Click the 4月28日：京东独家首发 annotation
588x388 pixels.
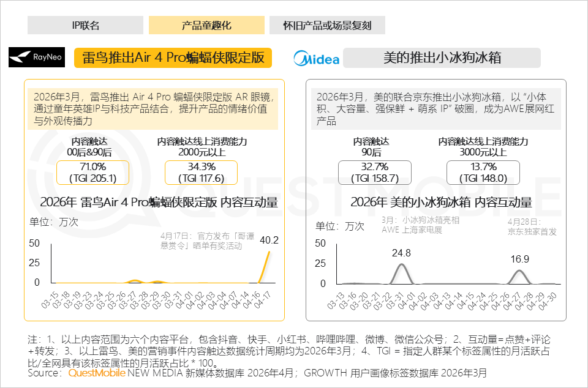click(532, 226)
